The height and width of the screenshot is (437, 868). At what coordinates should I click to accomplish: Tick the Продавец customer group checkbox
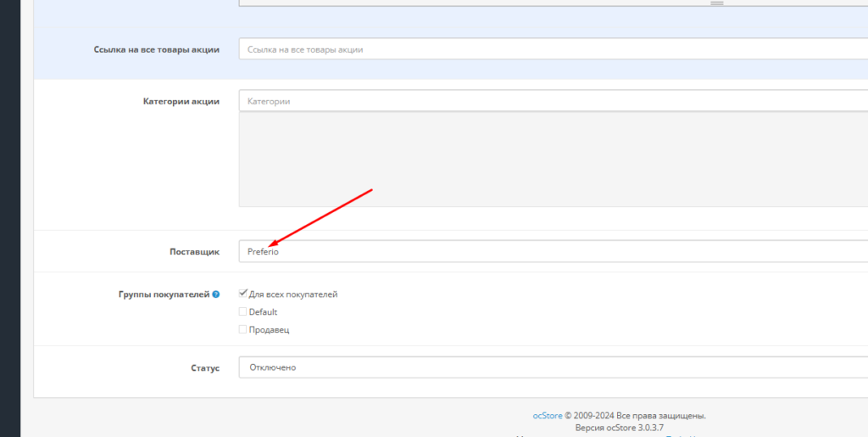243,329
